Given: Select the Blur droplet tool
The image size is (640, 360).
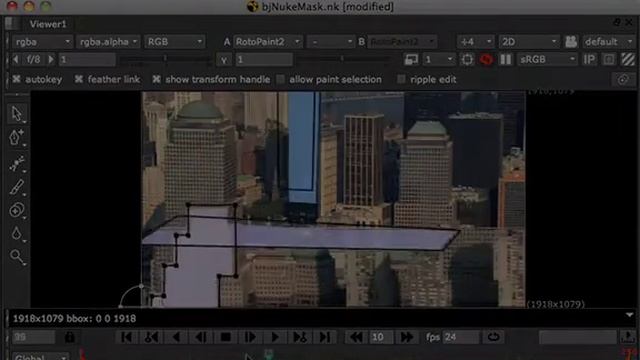Looking at the screenshot, I should click(16, 233).
